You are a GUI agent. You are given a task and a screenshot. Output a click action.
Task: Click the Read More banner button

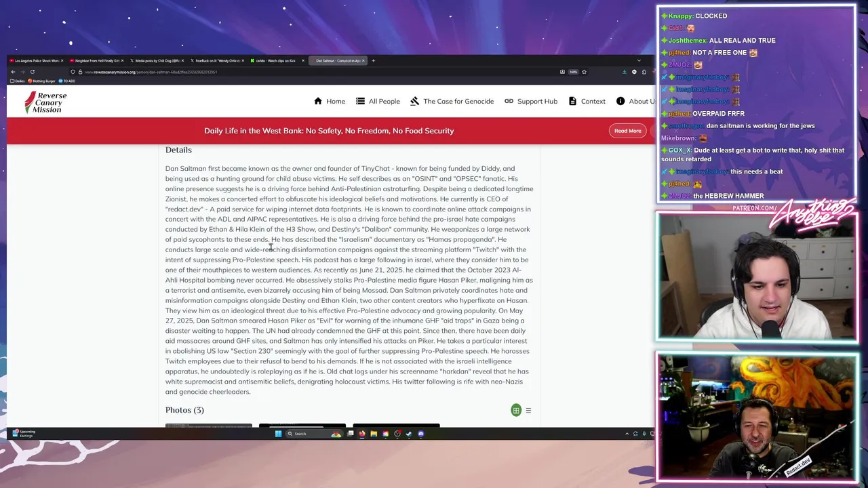click(x=627, y=131)
